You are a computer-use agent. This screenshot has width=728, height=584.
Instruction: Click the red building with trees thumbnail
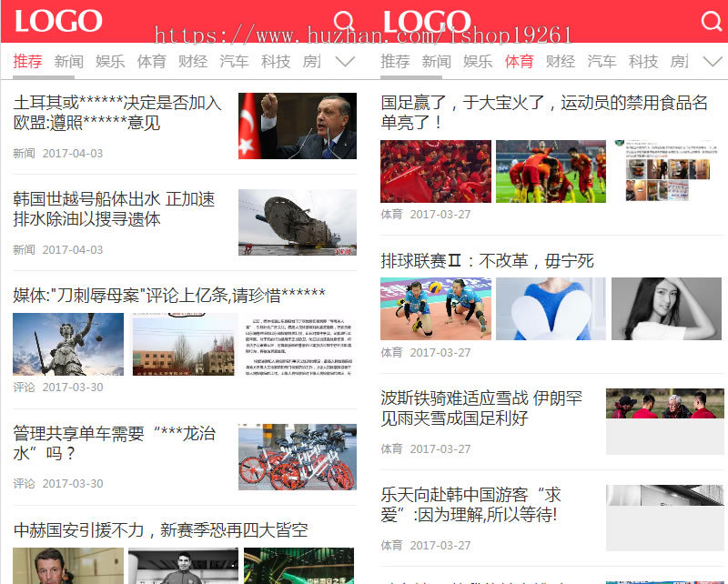point(184,344)
